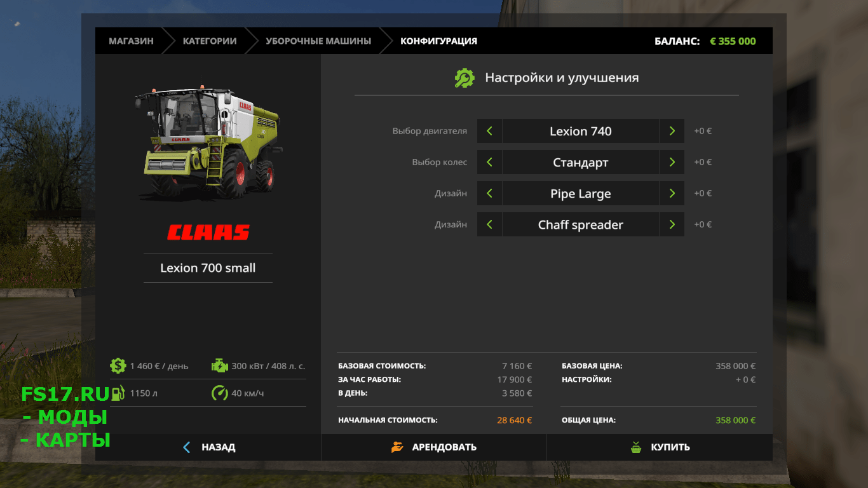
Task: Select the КОНФИГУРАЦИЯ breadcrumb tab
Action: click(x=438, y=41)
